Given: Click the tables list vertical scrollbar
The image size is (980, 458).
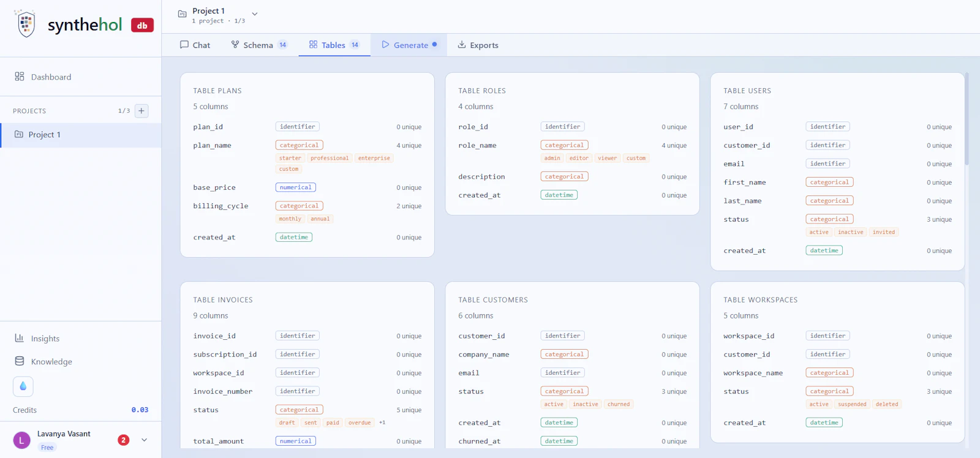Looking at the screenshot, I should [x=967, y=119].
